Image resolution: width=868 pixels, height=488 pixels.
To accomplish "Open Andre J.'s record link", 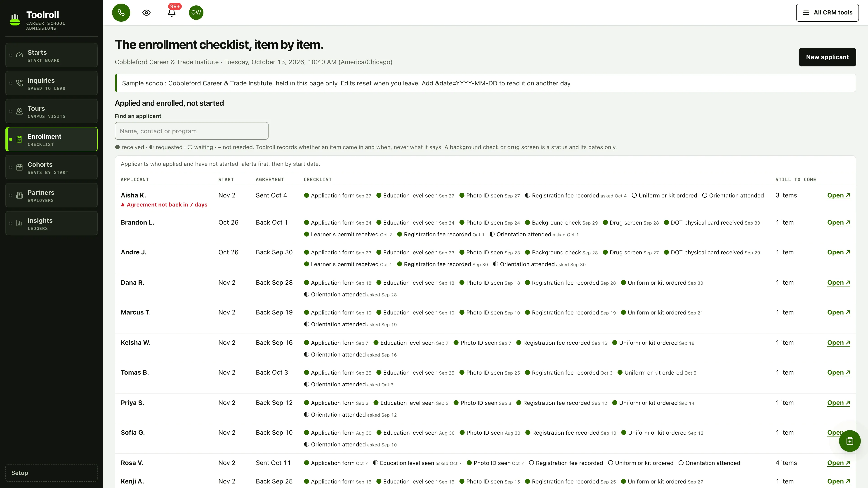I will (x=838, y=252).
